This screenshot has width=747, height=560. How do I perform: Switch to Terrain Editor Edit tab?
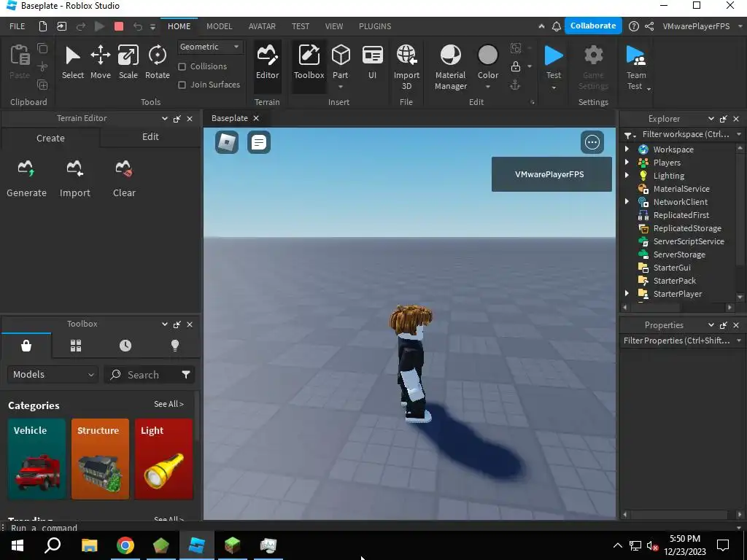(150, 136)
